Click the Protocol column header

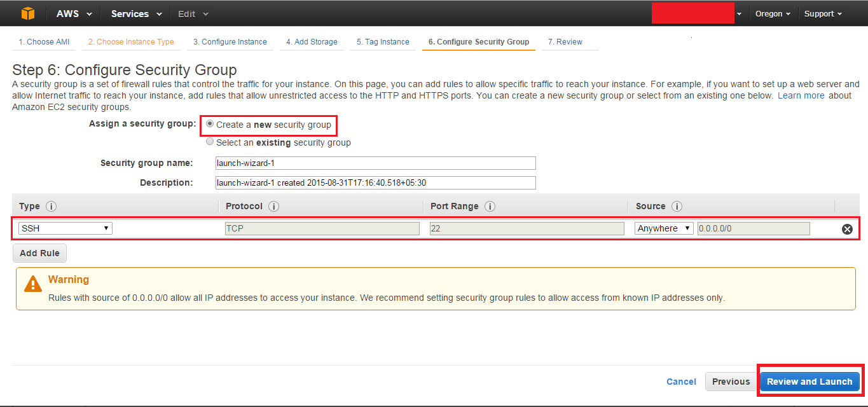tap(244, 207)
